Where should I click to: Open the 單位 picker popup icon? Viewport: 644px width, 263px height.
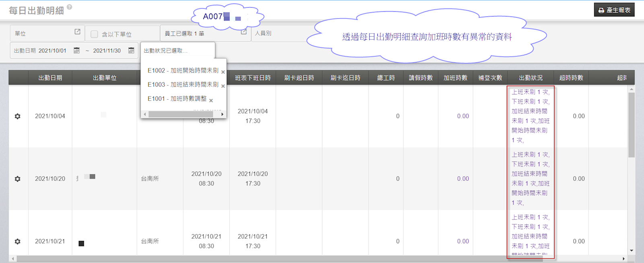[77, 32]
